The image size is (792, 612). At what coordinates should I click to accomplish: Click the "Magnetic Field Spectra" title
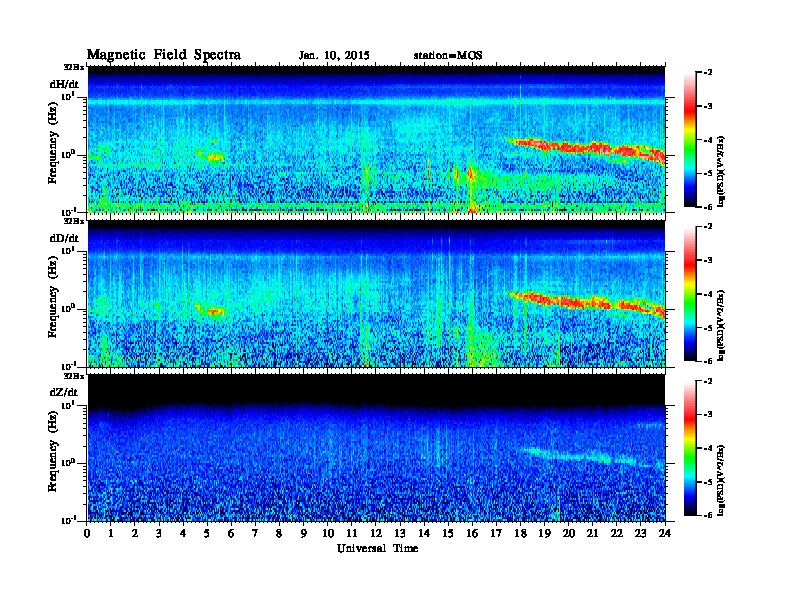click(164, 55)
